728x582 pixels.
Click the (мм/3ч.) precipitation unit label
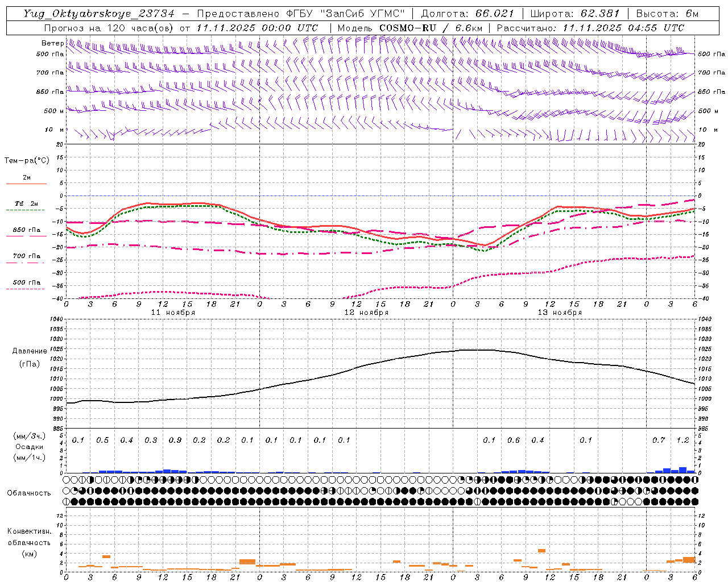(30, 436)
